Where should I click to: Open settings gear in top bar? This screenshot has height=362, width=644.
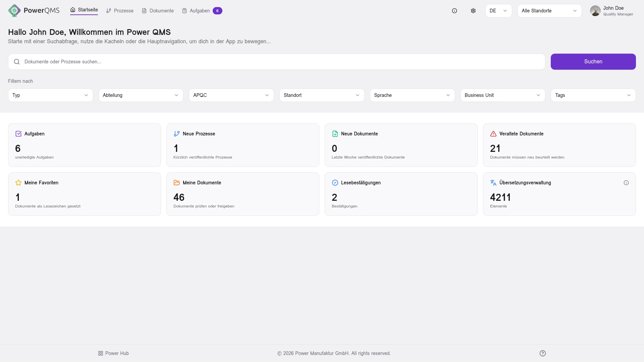click(x=473, y=11)
